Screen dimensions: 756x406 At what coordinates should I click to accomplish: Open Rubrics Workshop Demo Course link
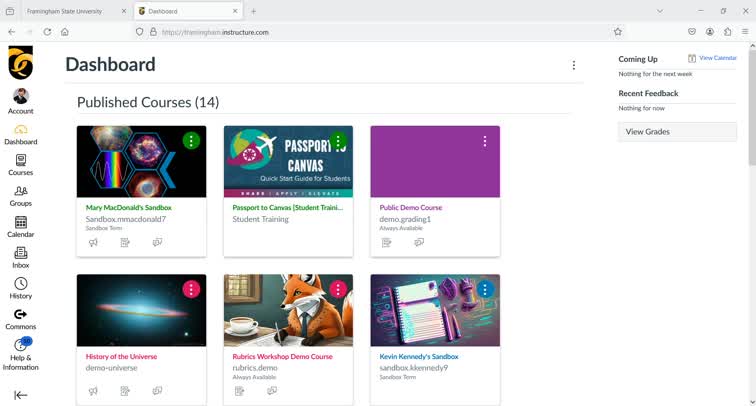[283, 356]
